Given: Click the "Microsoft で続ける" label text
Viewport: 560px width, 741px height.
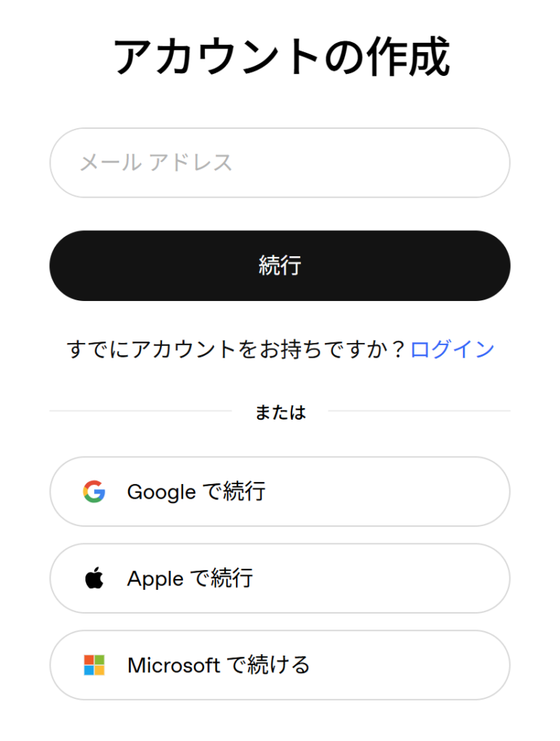Looking at the screenshot, I should (219, 665).
